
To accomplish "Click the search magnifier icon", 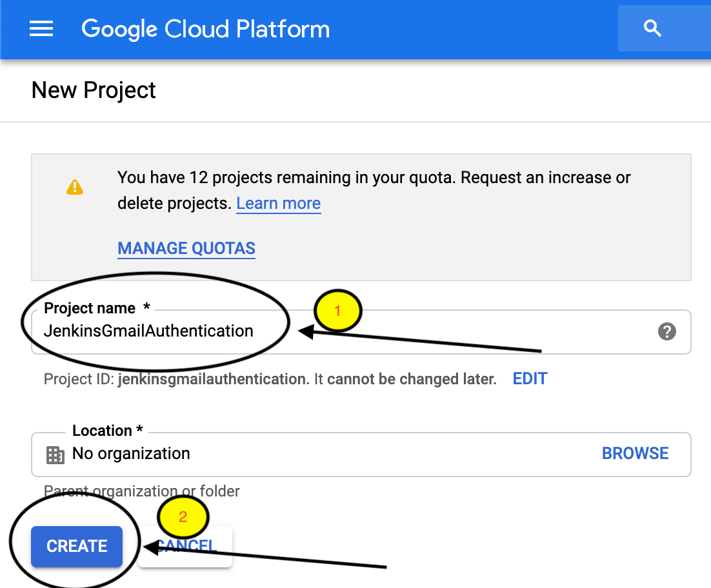I will click(x=653, y=29).
